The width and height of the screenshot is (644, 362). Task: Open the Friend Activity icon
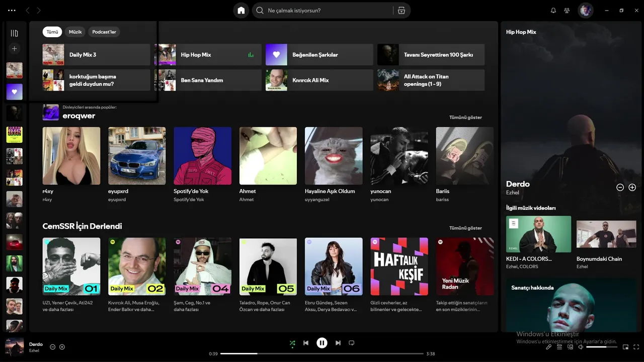click(567, 11)
